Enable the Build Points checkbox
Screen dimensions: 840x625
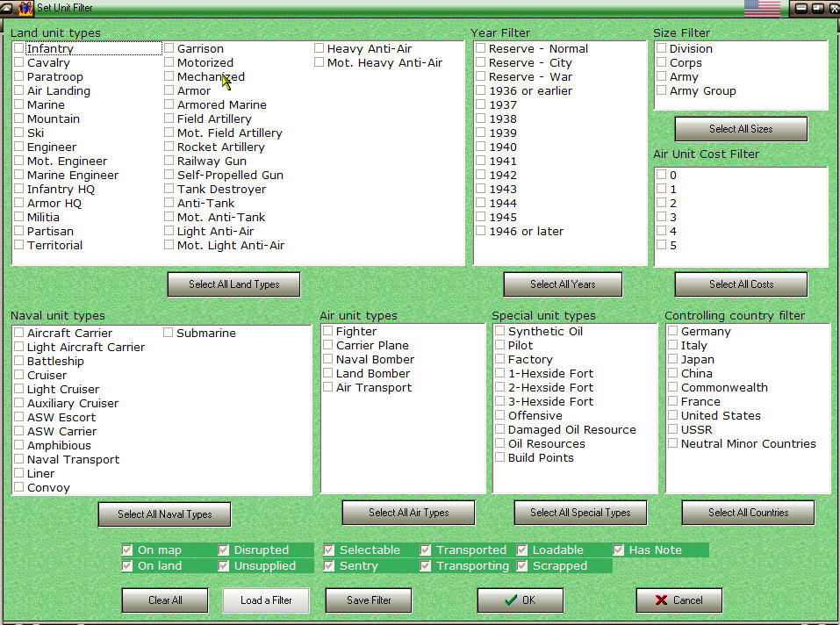tap(499, 457)
